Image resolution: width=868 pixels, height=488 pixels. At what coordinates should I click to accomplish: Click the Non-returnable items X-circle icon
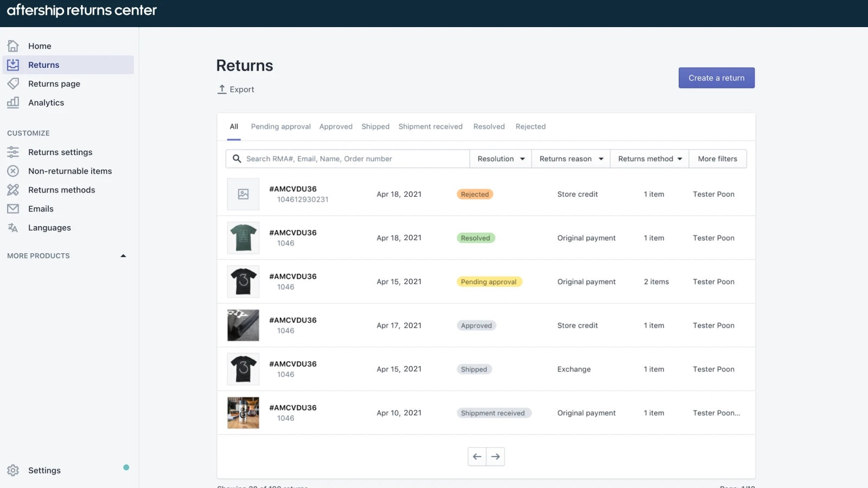click(x=13, y=171)
